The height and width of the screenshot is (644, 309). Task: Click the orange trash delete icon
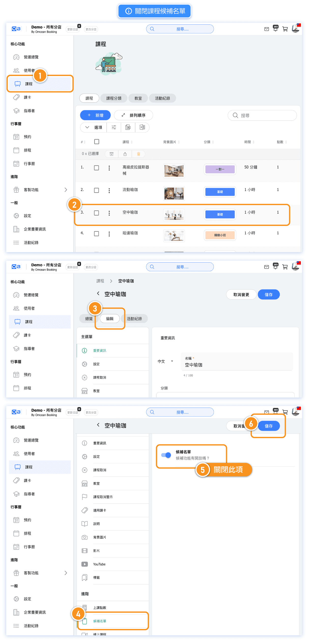coord(138,154)
